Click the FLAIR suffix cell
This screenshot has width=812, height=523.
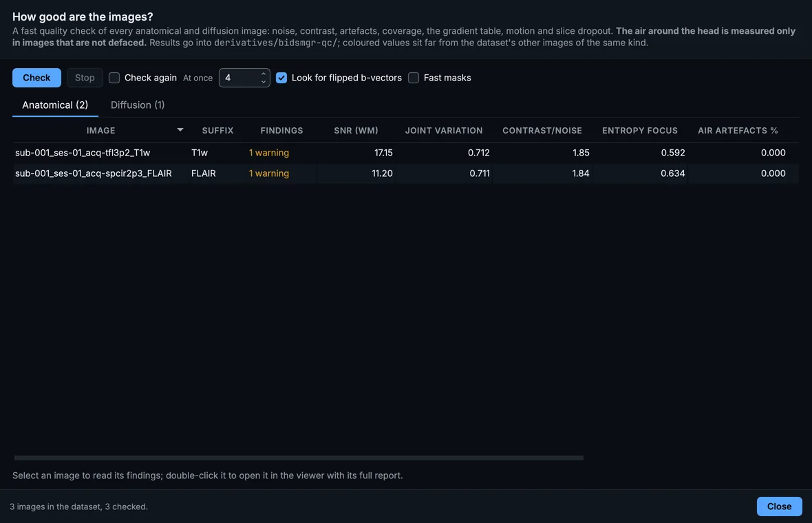pos(204,173)
